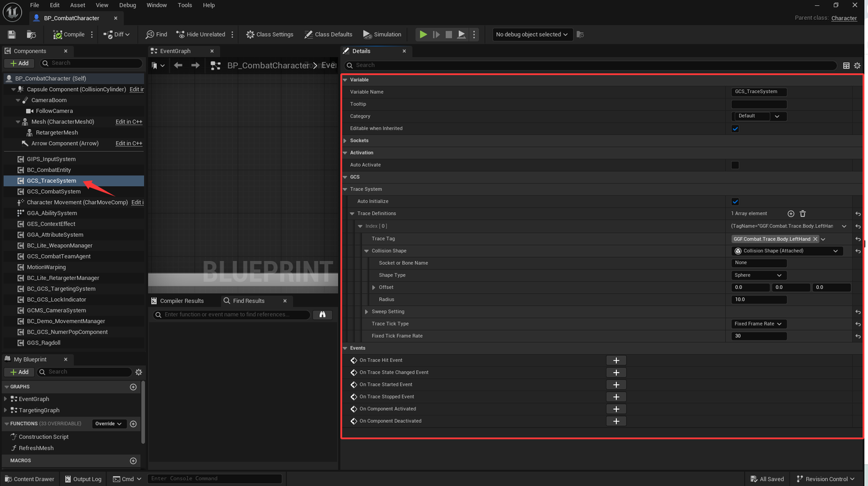The width and height of the screenshot is (868, 486).
Task: Click the Save blueprint icon
Action: coord(11,35)
